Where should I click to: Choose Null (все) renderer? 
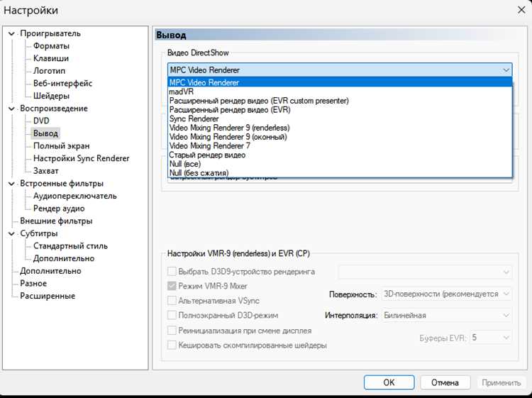coord(340,164)
